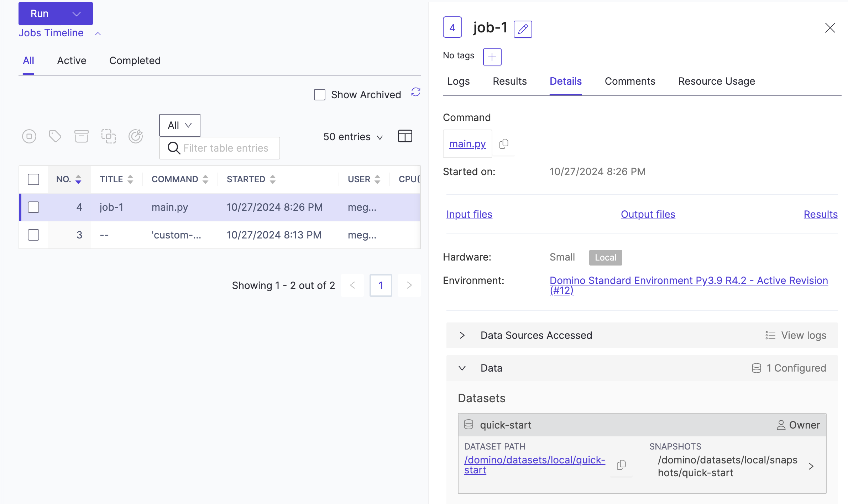The image size is (848, 504).
Task: Switch to the All jobs tab
Action: (28, 61)
